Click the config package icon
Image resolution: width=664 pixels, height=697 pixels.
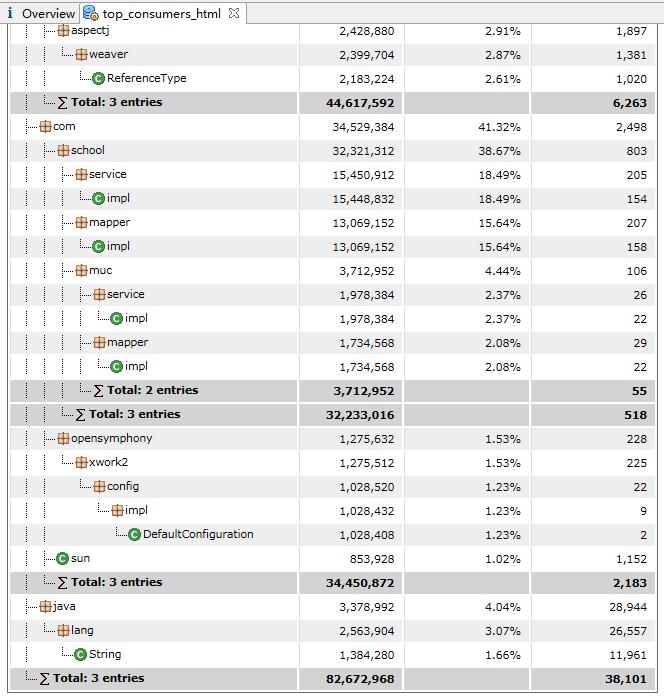pyautogui.click(x=100, y=486)
